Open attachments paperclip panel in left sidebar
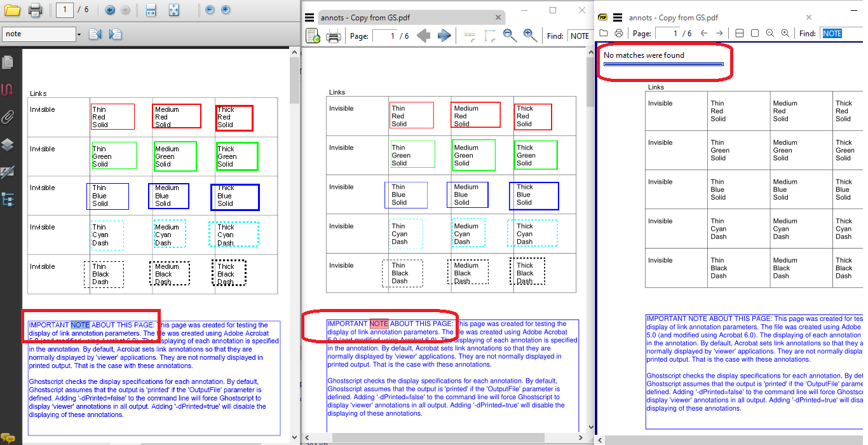The image size is (868, 445). (8, 117)
